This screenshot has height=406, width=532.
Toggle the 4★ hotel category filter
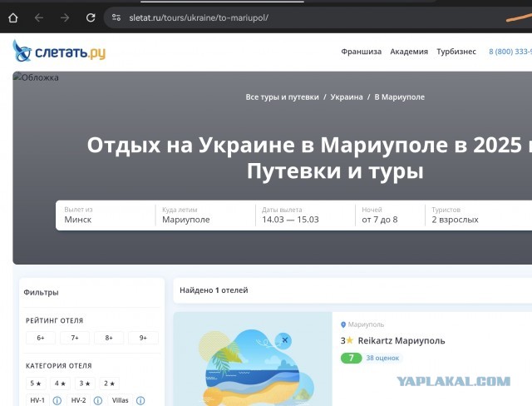pyautogui.click(x=61, y=384)
